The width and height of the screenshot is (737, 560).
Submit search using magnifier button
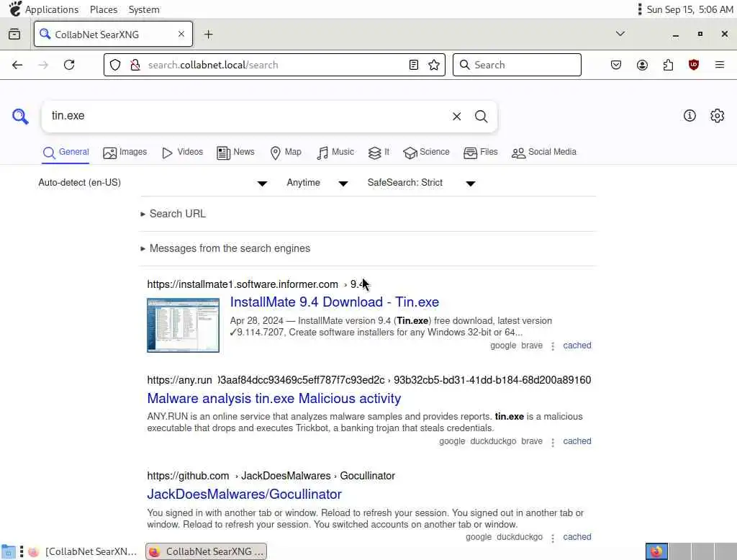(x=481, y=116)
